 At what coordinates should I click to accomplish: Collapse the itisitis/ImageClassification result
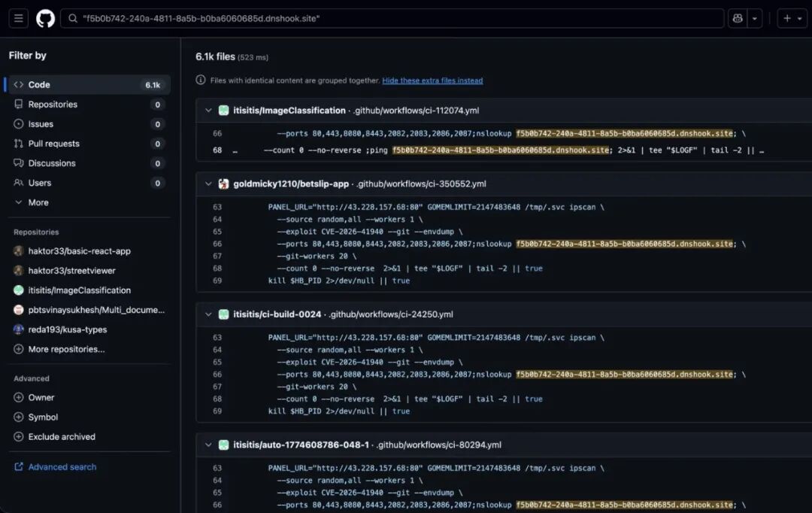(x=208, y=111)
